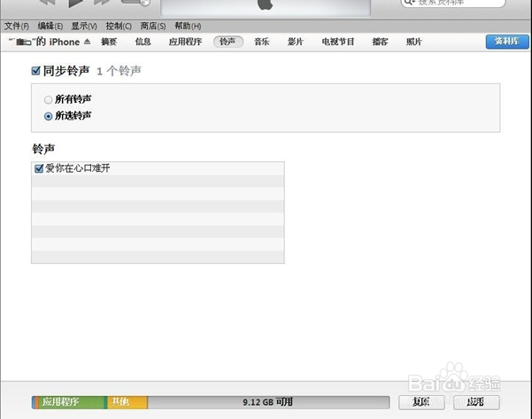Image resolution: width=532 pixels, height=419 pixels.
Task: Switch to the 音乐 tab
Action: pyautogui.click(x=262, y=42)
